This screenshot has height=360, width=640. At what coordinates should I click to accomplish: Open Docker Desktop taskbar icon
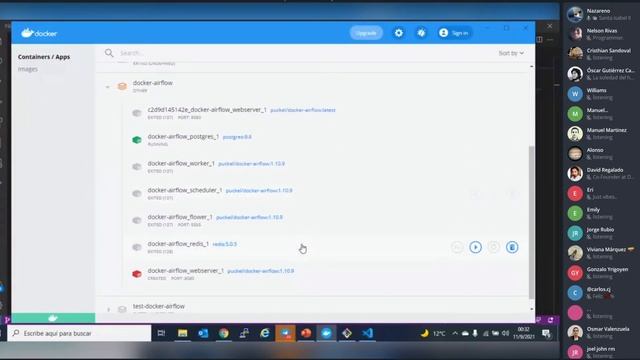326,333
